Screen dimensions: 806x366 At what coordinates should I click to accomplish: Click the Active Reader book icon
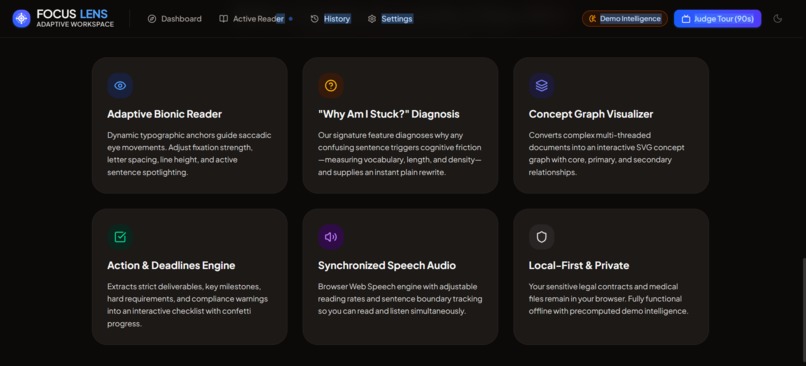click(224, 19)
